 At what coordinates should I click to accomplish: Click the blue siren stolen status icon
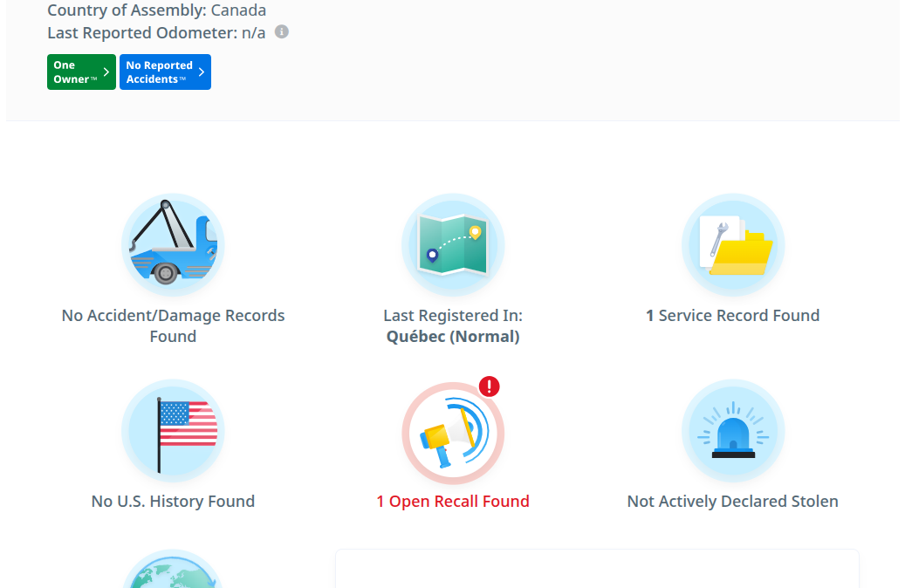733,431
